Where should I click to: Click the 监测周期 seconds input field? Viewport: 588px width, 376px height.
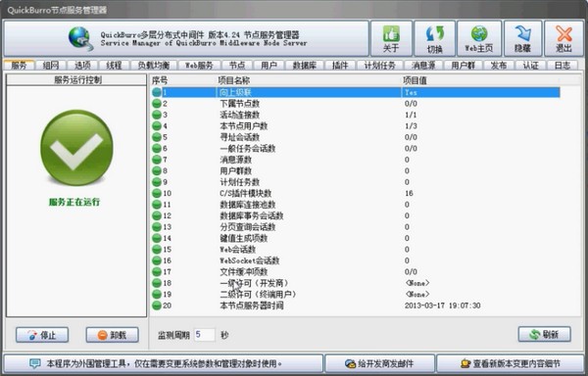(x=205, y=335)
